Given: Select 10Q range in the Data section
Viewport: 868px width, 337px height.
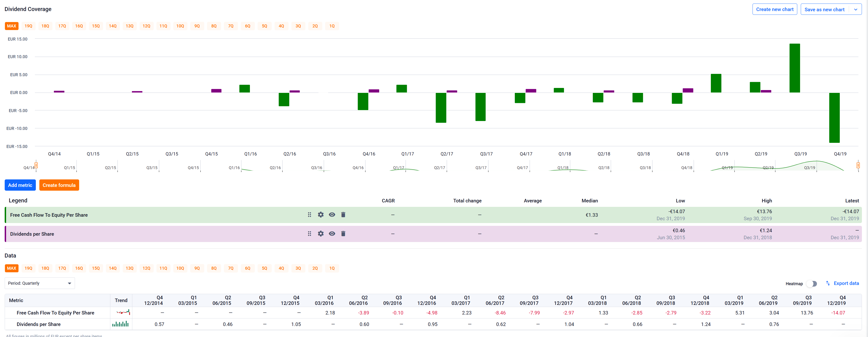Looking at the screenshot, I should pos(180,268).
